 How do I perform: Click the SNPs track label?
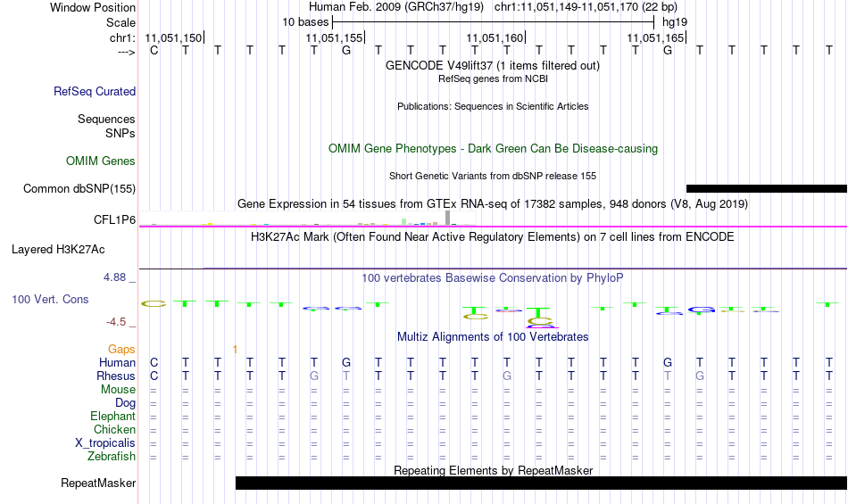[121, 133]
